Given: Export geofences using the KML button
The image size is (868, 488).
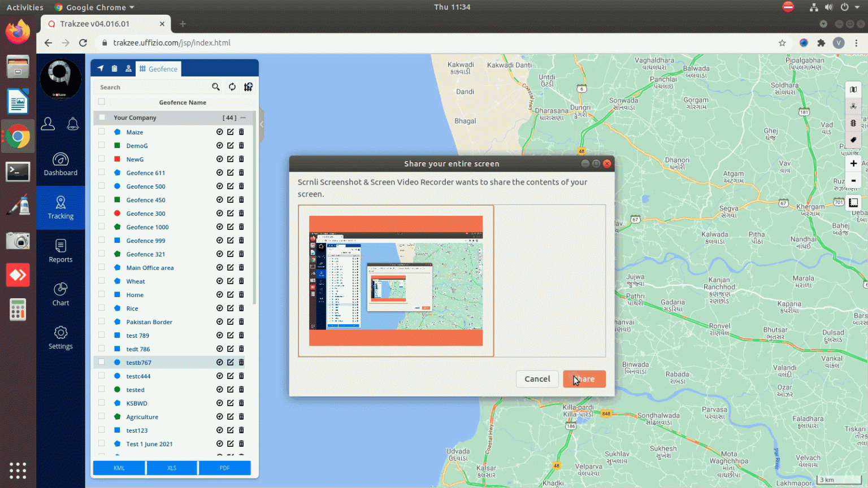Looking at the screenshot, I should coord(119,468).
